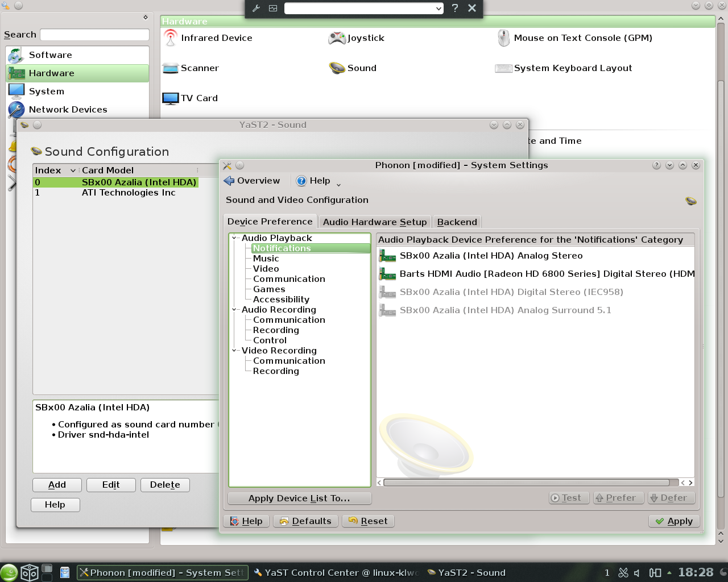
Task: Click the Apply Device List To button
Action: tap(299, 498)
